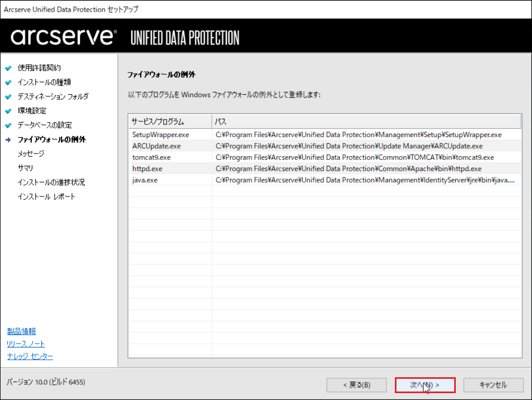Select the ARCUpdate.exe row
Screen dimensions: 532x400
tap(324, 146)
